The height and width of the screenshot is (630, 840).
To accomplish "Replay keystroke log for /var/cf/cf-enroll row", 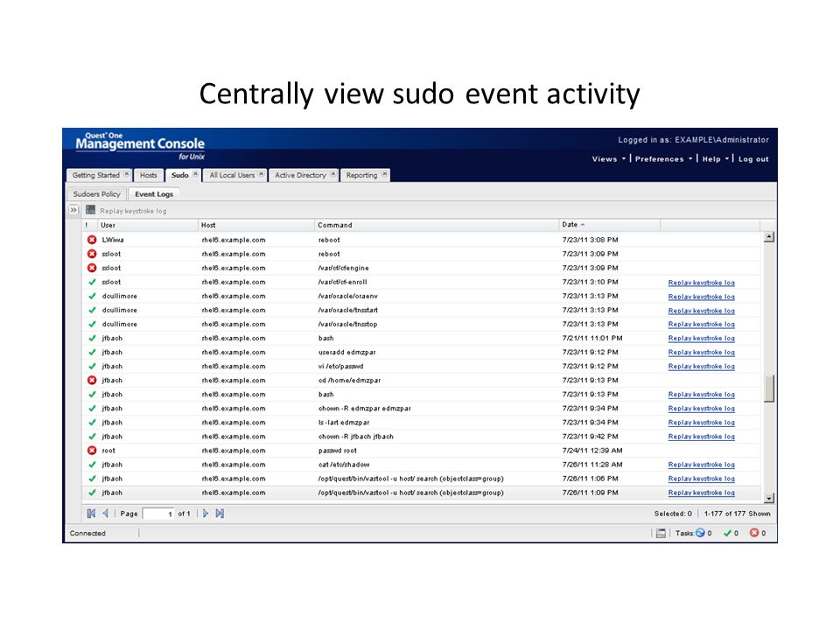I will (x=701, y=283).
